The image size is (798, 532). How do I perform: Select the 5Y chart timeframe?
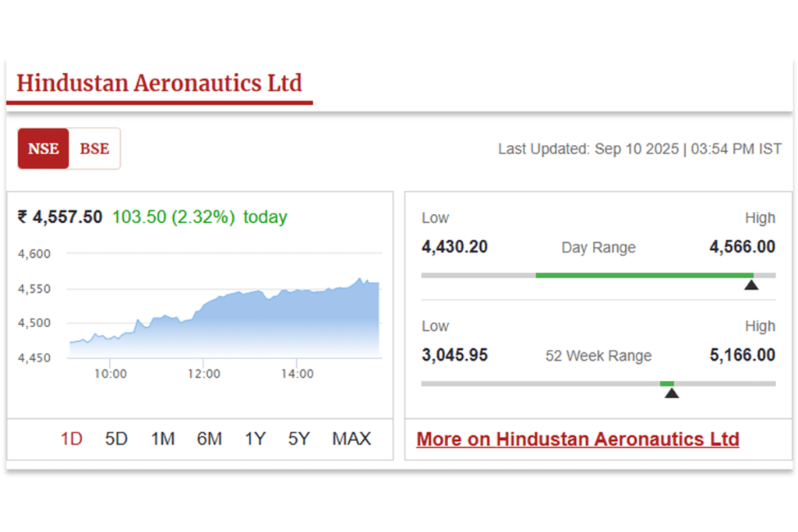(298, 439)
